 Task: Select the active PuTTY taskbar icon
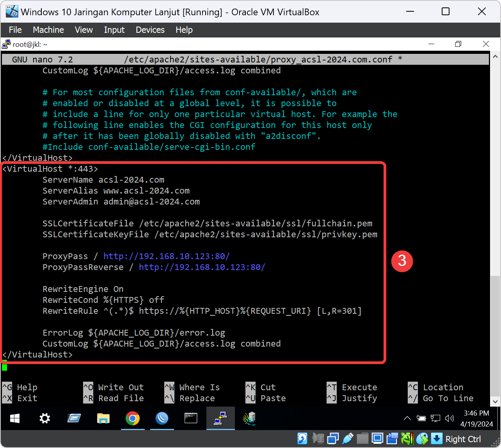[220, 419]
